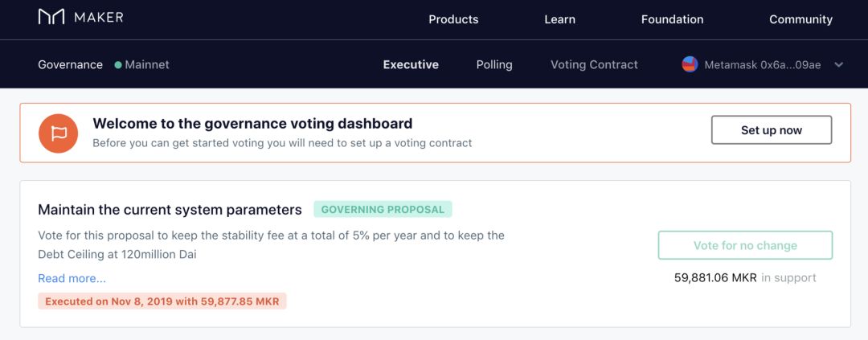Click the Governance label
The width and height of the screenshot is (868, 340).
click(70, 65)
